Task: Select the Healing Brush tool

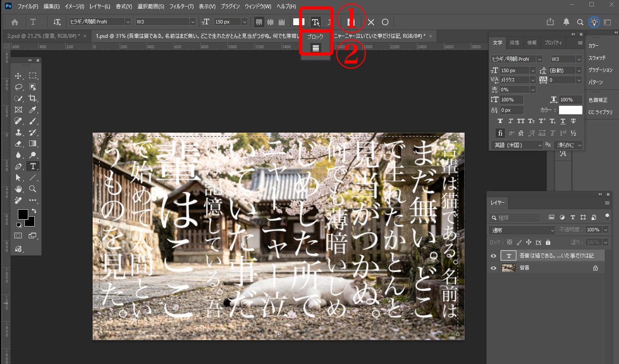Action: 18,121
